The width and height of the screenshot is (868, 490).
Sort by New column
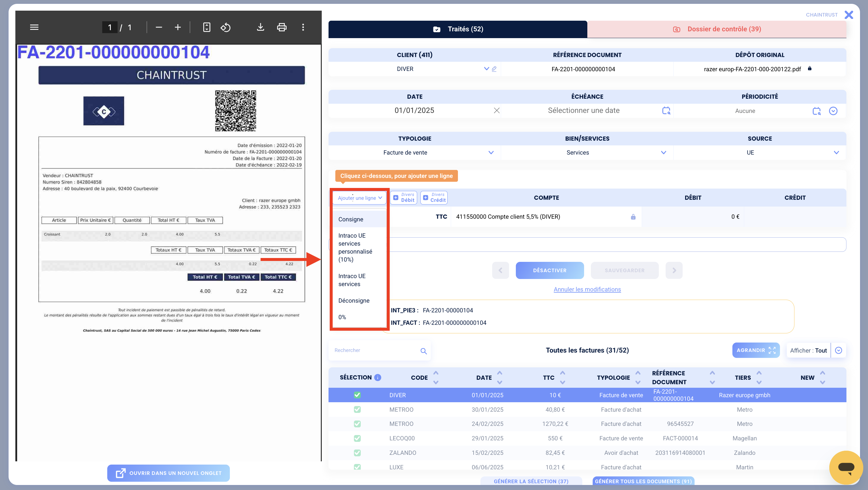(822, 377)
